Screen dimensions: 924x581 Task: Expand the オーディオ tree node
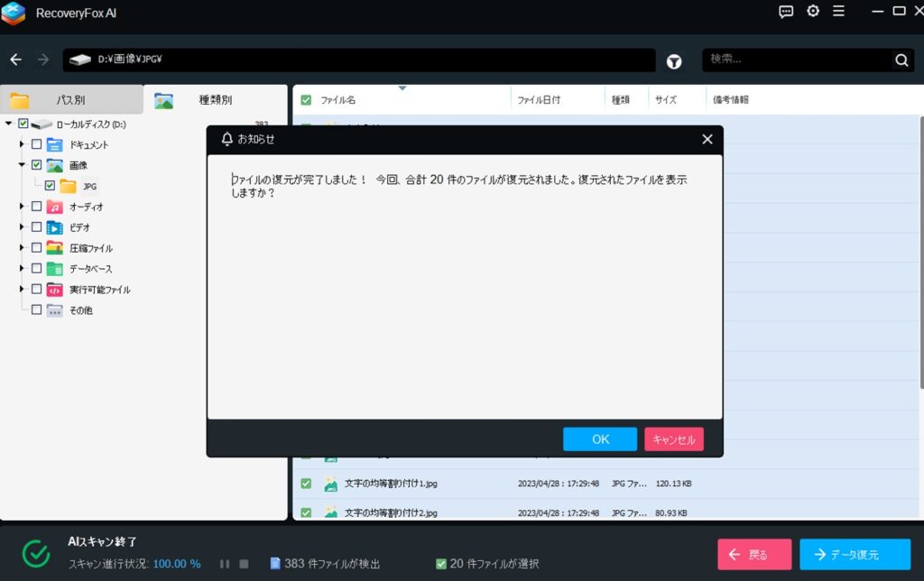[22, 207]
